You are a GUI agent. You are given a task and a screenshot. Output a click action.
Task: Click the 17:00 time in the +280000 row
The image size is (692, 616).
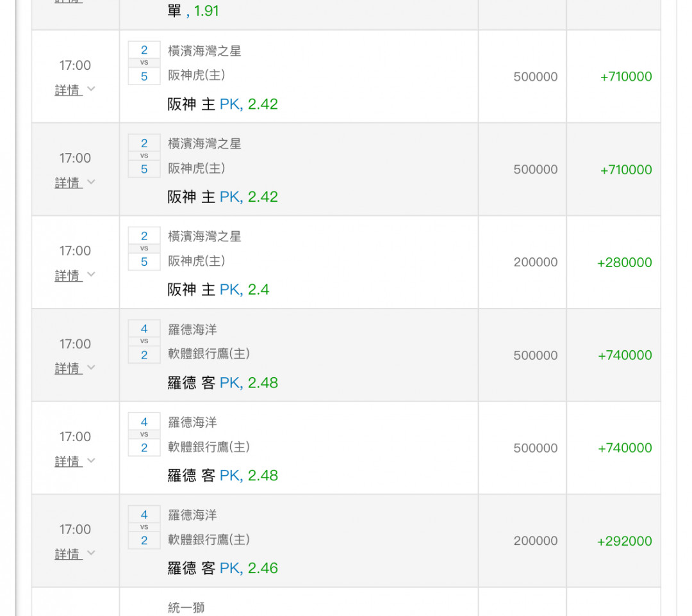pyautogui.click(x=75, y=251)
